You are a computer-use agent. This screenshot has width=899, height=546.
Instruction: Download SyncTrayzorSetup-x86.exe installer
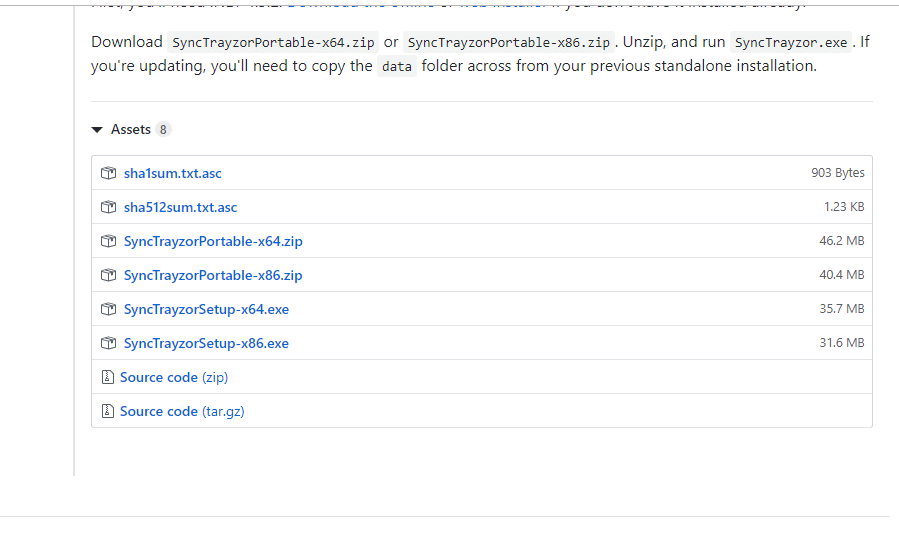point(206,343)
